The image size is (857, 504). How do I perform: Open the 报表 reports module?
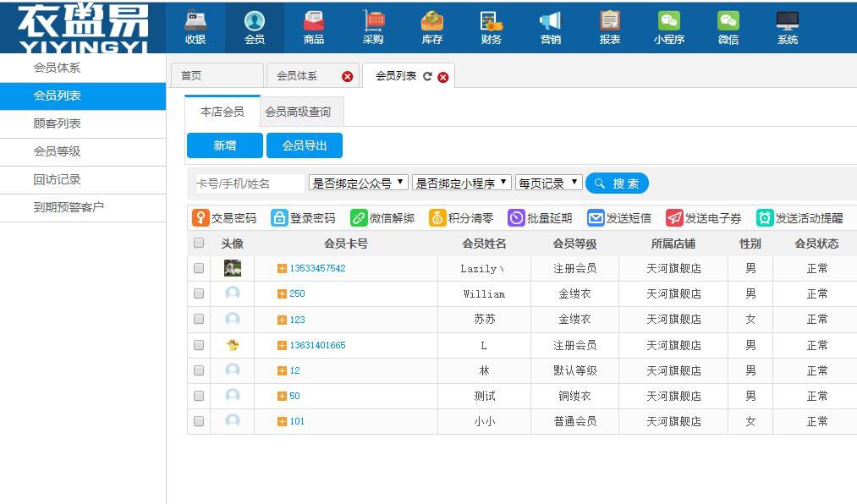coord(609,27)
